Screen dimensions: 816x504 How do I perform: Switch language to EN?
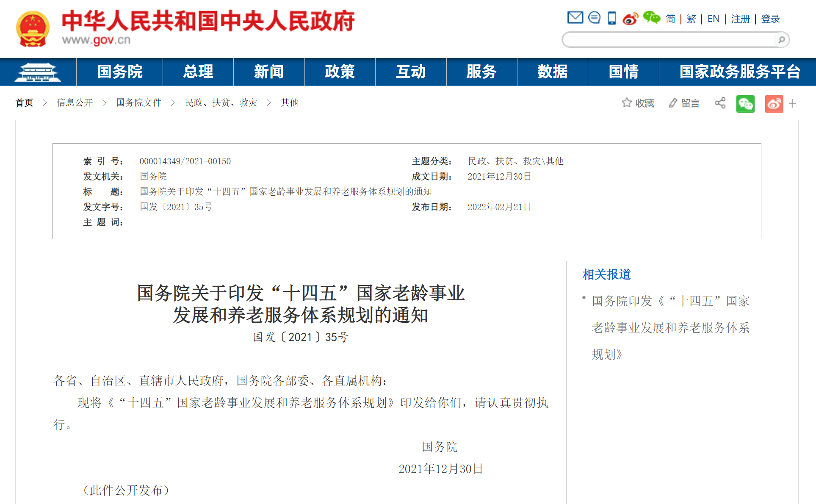tap(713, 19)
